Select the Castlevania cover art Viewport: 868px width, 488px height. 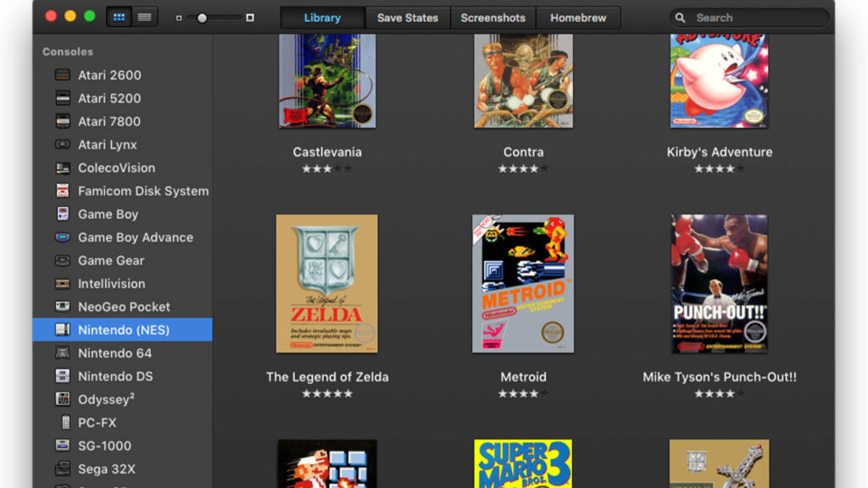pos(327,80)
